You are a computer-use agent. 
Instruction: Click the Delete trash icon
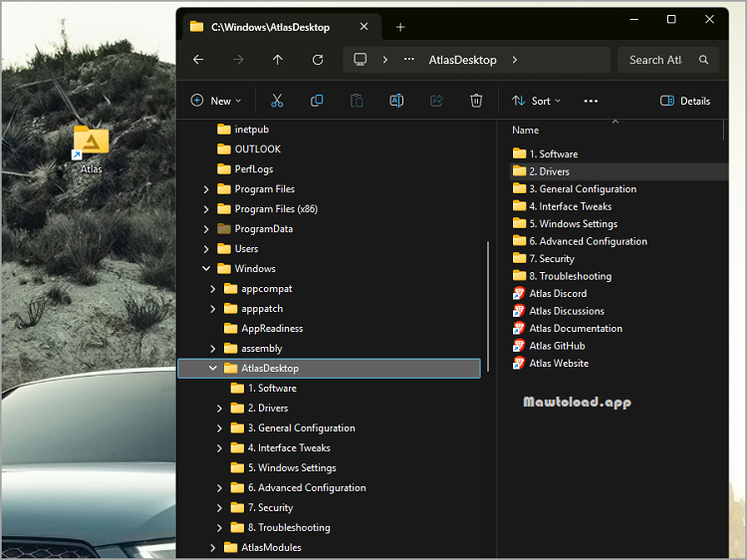476,101
